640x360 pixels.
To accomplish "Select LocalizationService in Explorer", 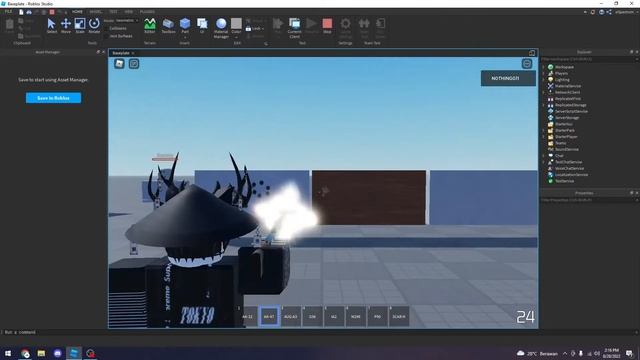I will pos(571,175).
